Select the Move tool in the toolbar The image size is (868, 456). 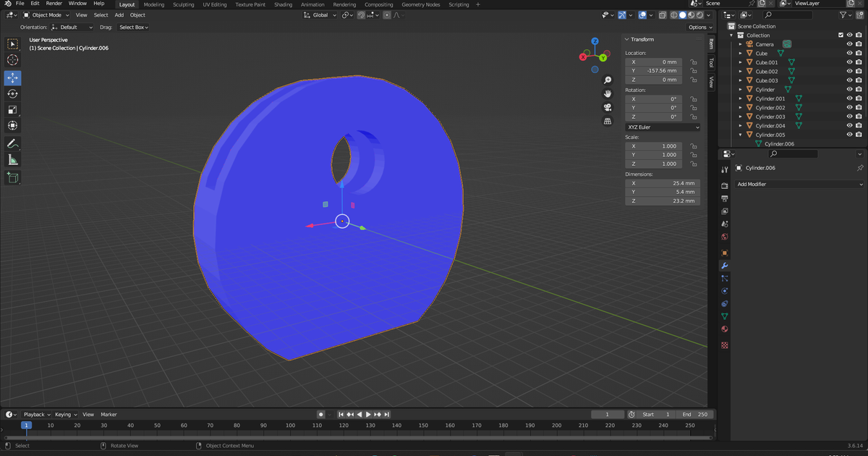tap(12, 77)
